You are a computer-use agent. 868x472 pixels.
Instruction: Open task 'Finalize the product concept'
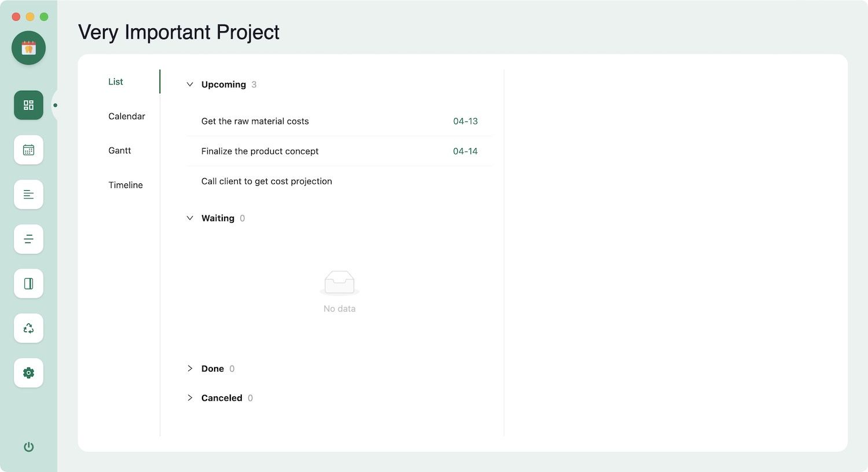(260, 152)
